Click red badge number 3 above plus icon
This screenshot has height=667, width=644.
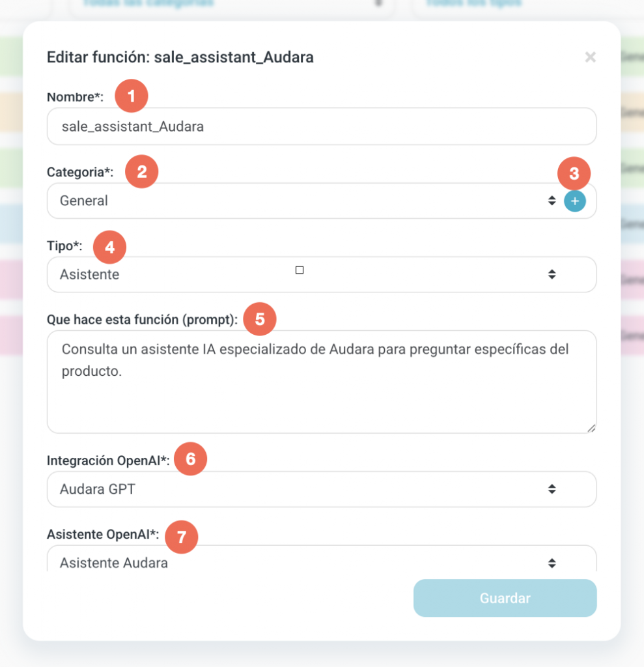[x=574, y=173]
